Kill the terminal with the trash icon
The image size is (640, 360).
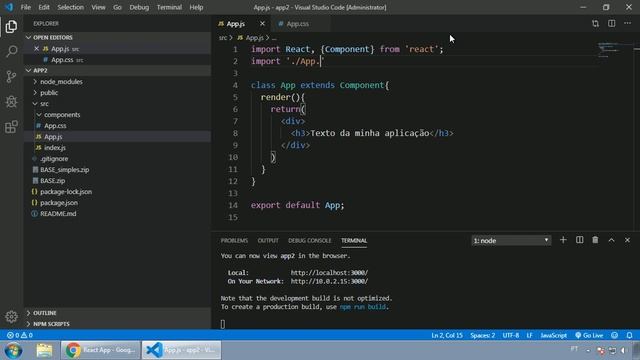(x=595, y=240)
